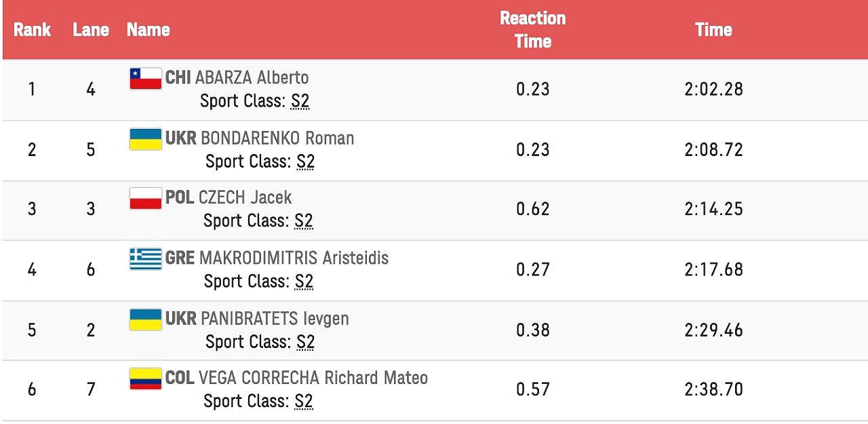Click the Name column header
This screenshot has width=868, height=424.
(148, 30)
